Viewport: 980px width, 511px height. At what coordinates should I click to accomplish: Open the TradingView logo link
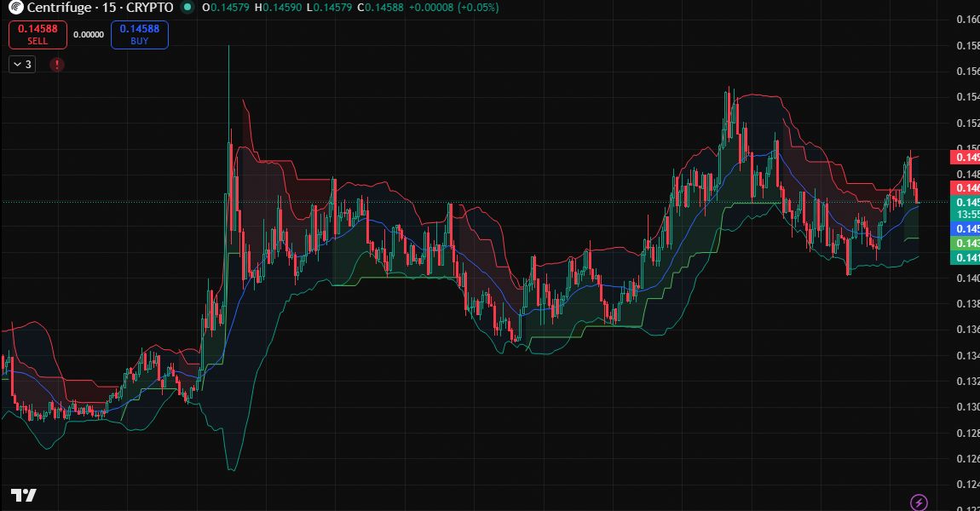point(23,496)
